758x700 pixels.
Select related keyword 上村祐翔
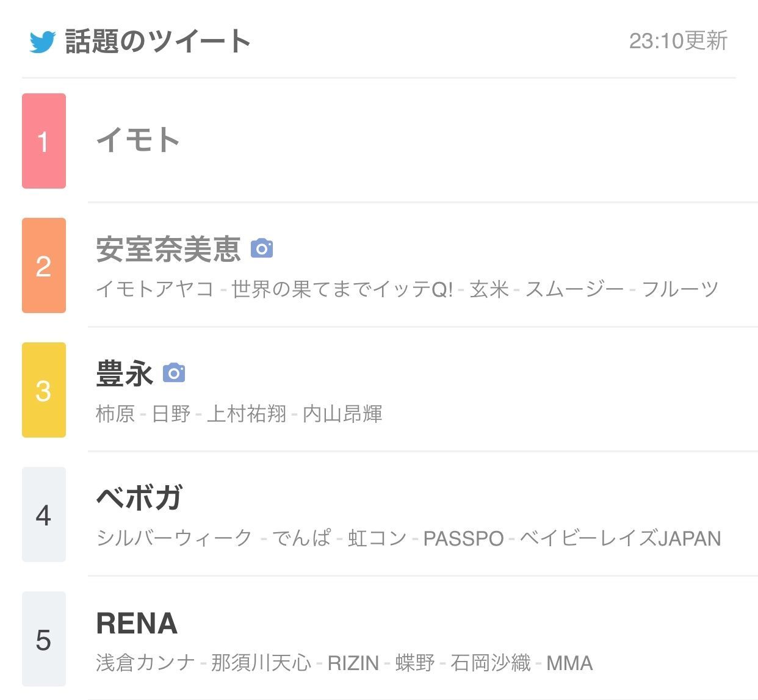pos(247,414)
